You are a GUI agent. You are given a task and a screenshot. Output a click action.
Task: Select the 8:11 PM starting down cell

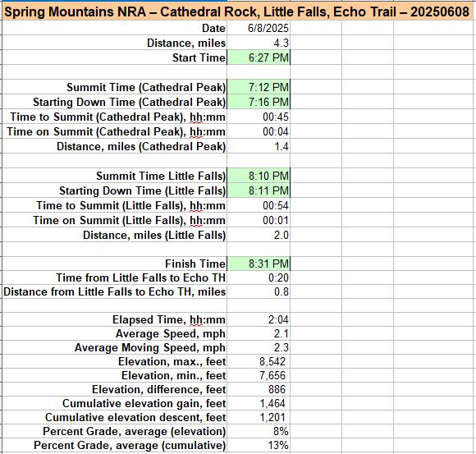pos(259,190)
